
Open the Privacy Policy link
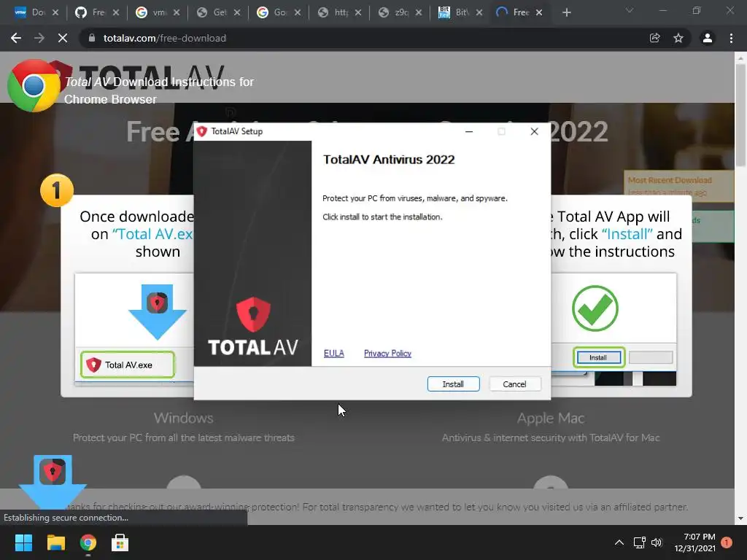click(387, 354)
